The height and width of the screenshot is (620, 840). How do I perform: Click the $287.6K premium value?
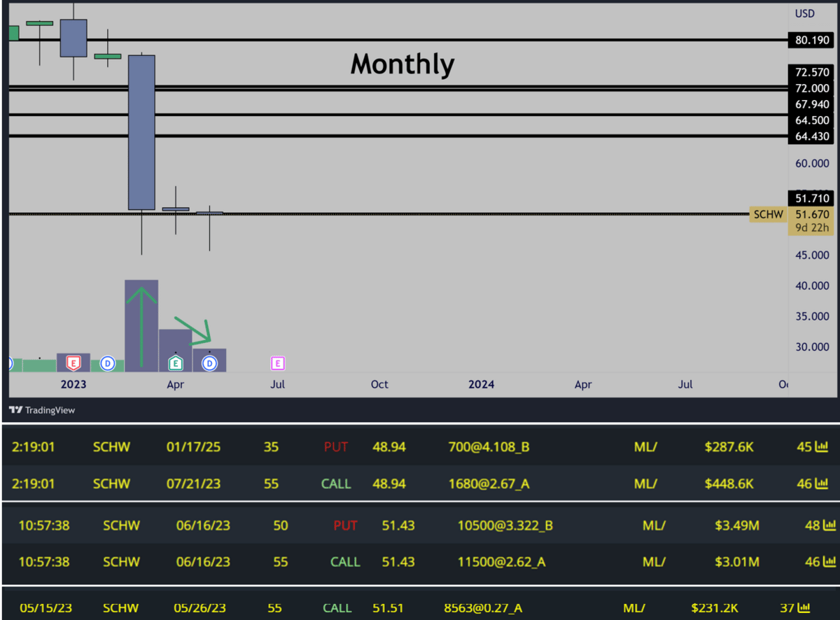[729, 446]
